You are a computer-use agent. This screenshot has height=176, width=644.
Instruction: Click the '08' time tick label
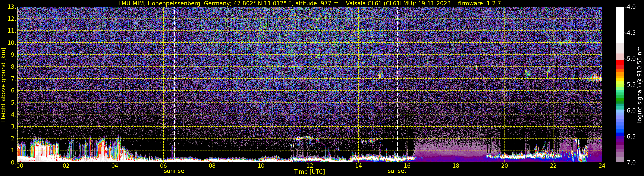(x=212, y=166)
